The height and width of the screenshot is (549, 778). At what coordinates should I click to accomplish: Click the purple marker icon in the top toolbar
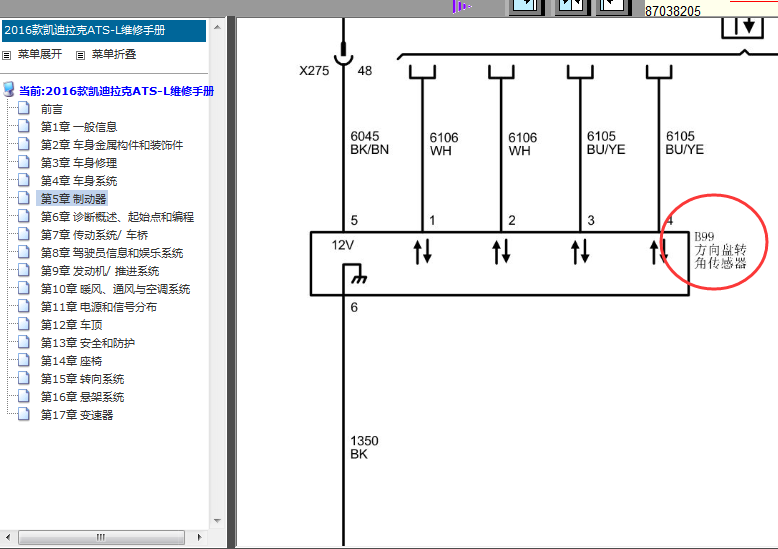461,6
